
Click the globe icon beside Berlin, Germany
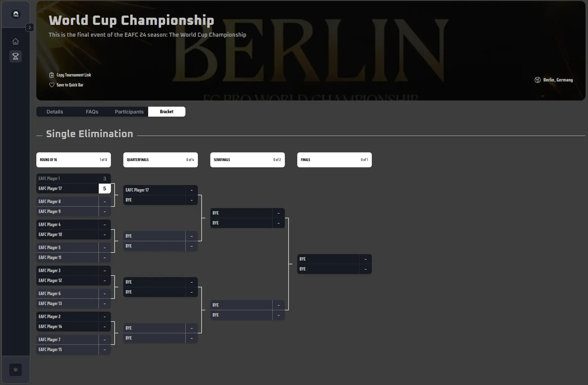[537, 80]
